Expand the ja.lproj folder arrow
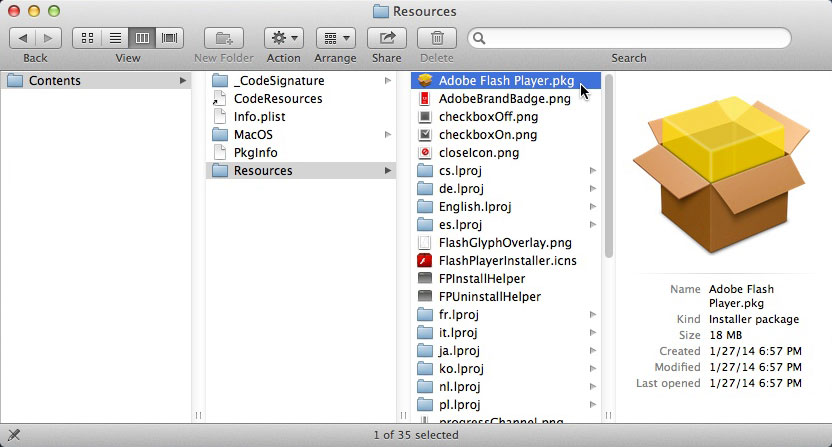The height and width of the screenshot is (447, 832). tap(593, 351)
